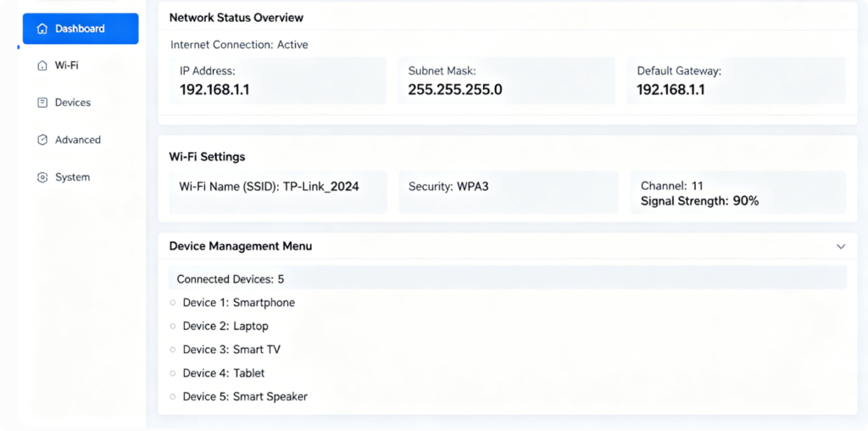
Task: Collapse the Device Management Menu chevron
Action: coord(841,247)
